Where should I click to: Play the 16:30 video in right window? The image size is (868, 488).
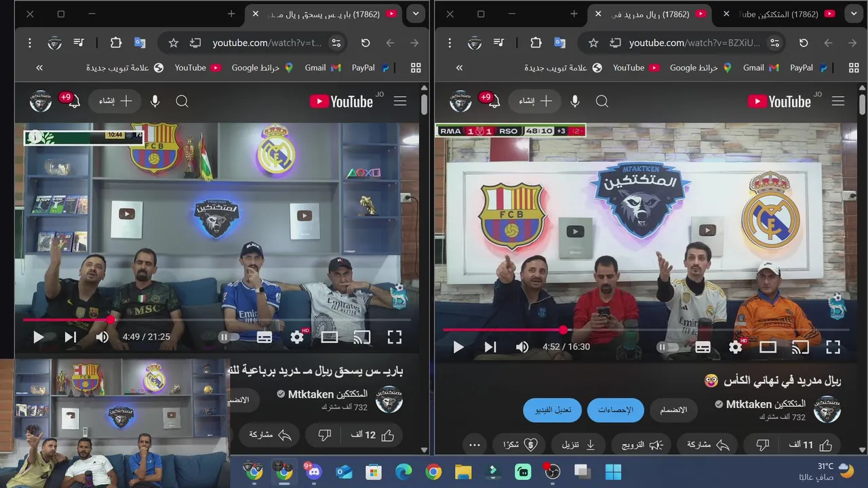tap(458, 347)
